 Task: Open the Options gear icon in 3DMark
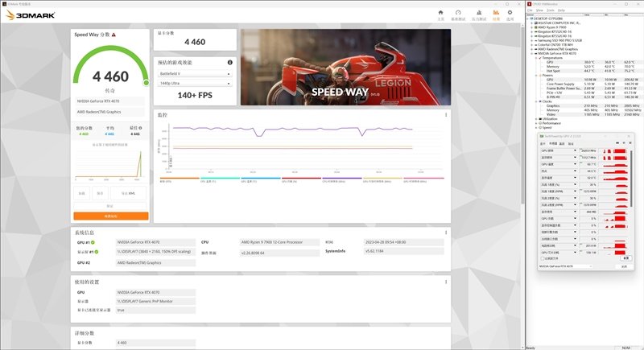click(x=510, y=13)
